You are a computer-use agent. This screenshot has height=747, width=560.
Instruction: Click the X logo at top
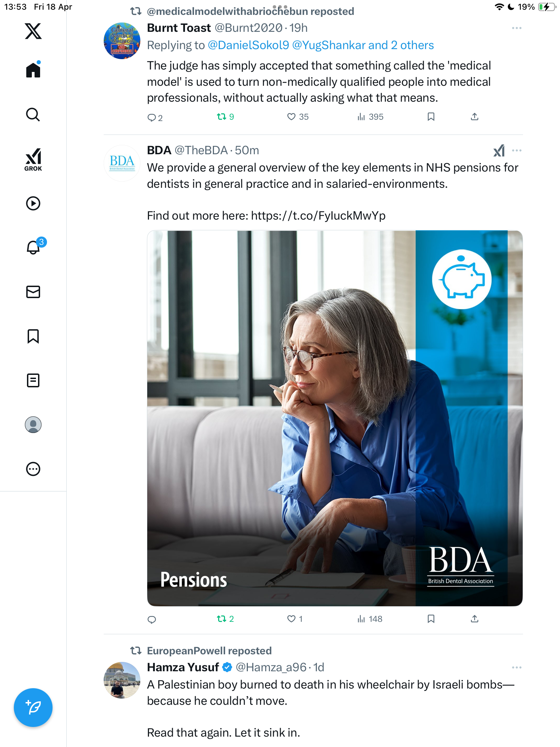33,31
